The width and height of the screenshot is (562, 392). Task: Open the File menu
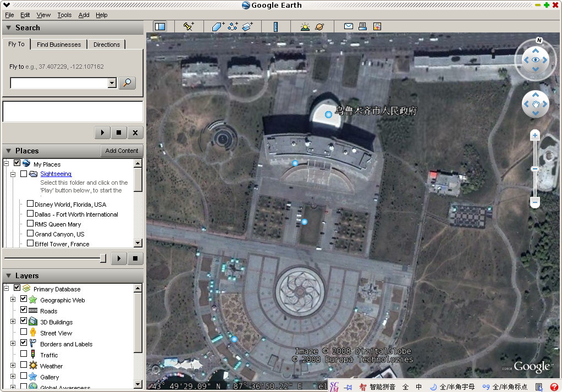(9, 15)
